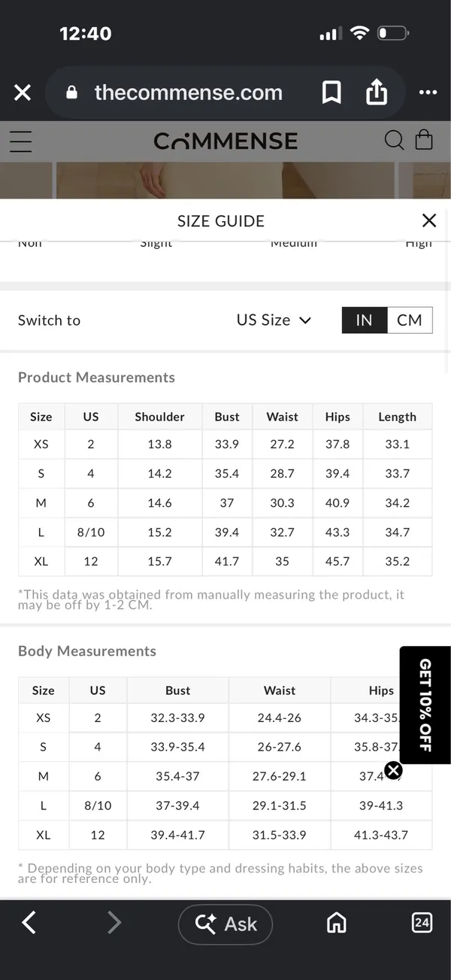Tap the browser share icon
This screenshot has height=980, width=451.
click(x=376, y=93)
